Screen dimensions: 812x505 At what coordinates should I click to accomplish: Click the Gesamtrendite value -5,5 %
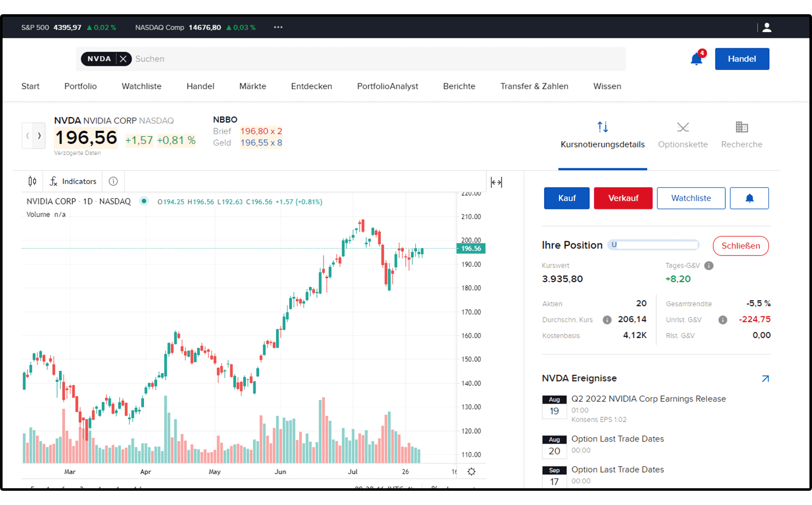[758, 303]
